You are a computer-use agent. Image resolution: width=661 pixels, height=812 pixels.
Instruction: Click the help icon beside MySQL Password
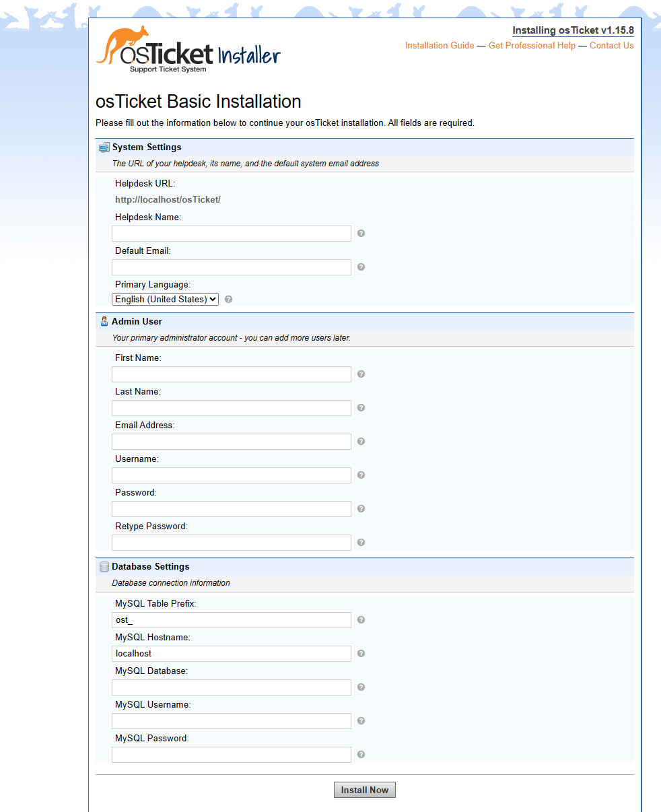361,754
